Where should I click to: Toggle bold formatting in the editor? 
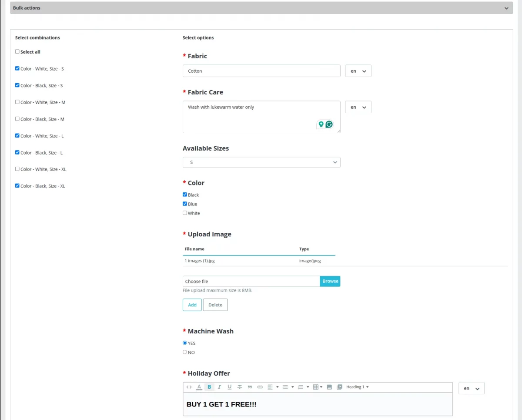(209, 386)
